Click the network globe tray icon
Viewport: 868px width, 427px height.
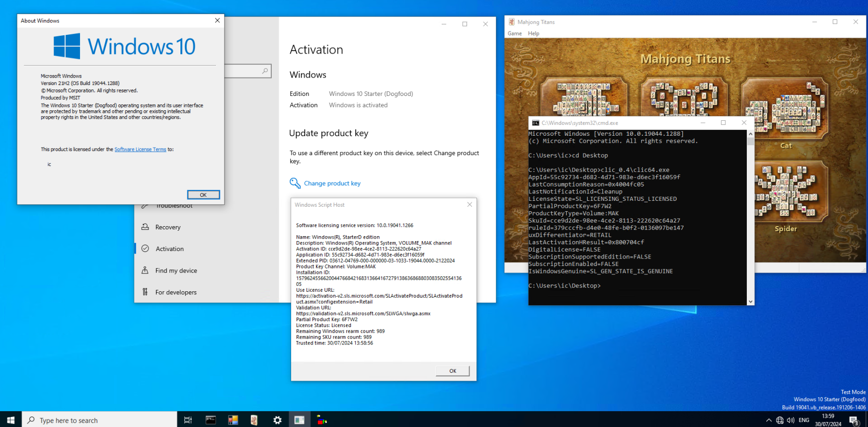coord(780,421)
